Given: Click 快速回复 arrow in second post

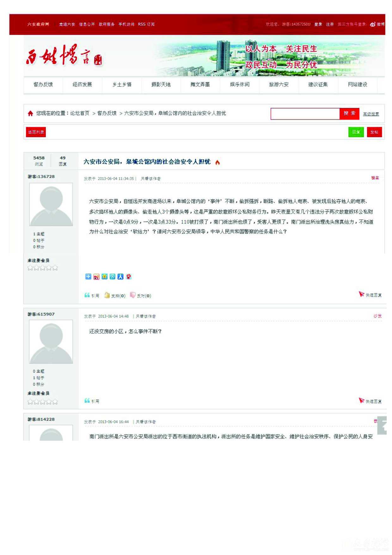Looking at the screenshot, I should coord(362,401).
